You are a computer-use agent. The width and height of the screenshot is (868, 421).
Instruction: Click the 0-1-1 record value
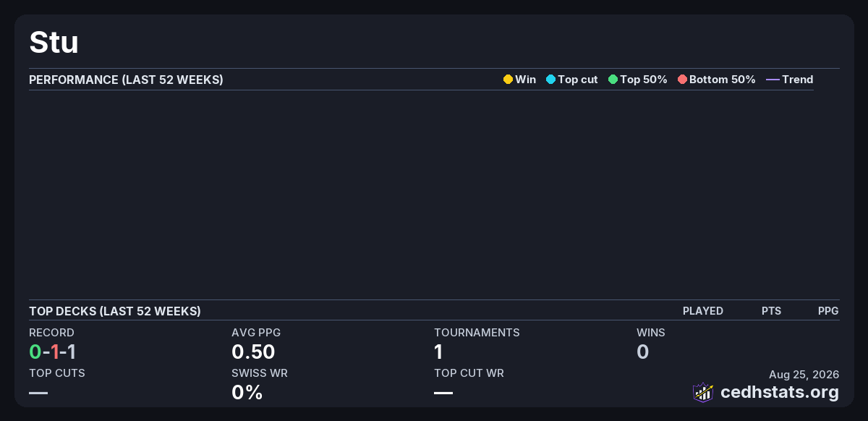click(53, 352)
